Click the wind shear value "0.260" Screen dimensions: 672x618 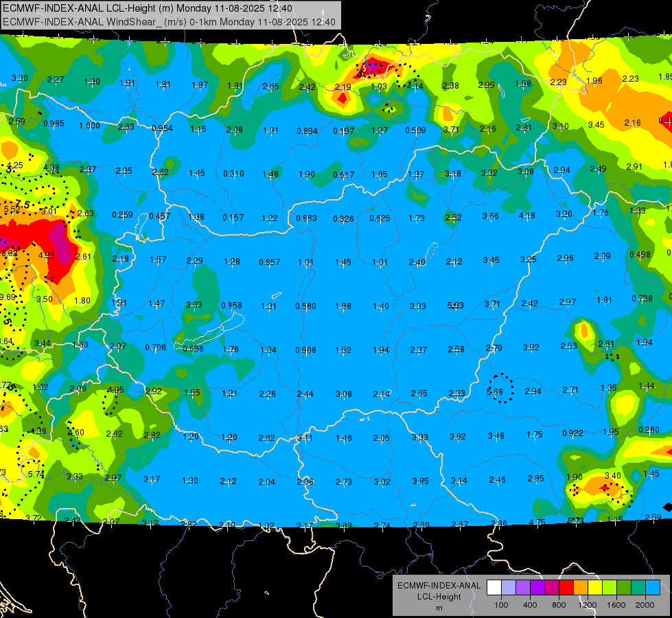point(649,430)
